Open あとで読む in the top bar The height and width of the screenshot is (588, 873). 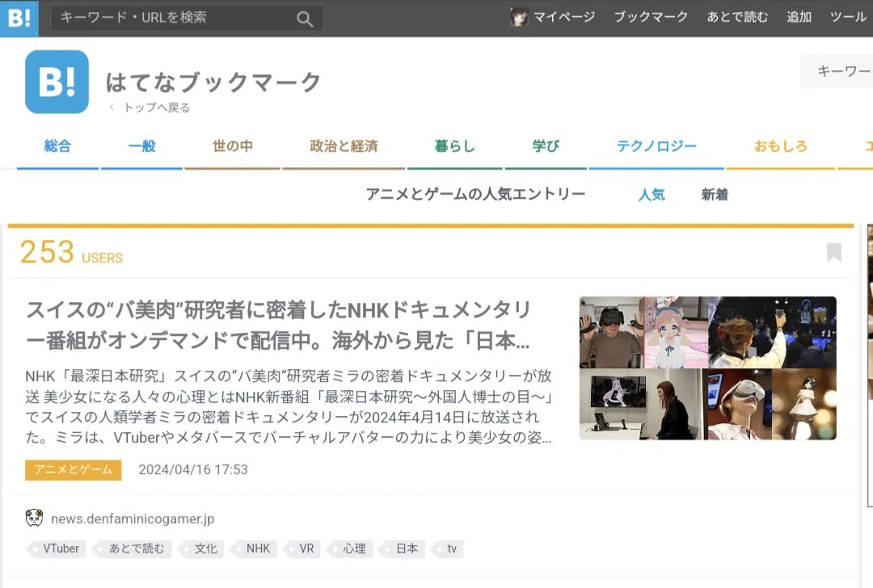coord(737,17)
